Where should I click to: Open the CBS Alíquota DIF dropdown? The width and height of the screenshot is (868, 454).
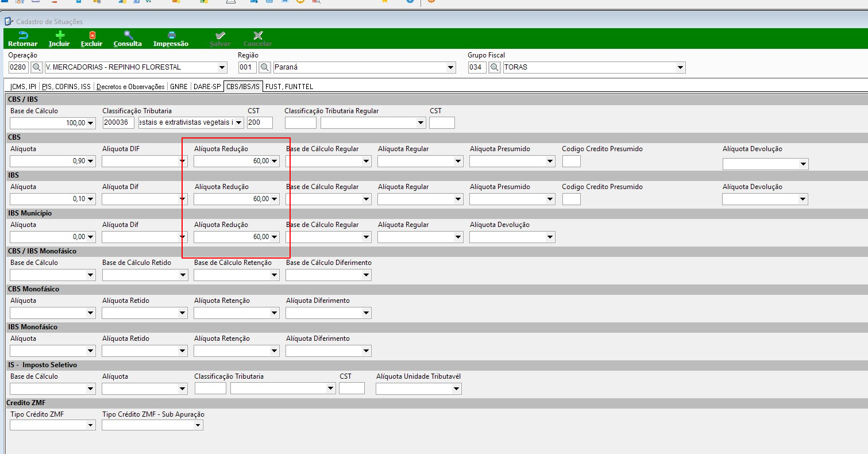183,161
